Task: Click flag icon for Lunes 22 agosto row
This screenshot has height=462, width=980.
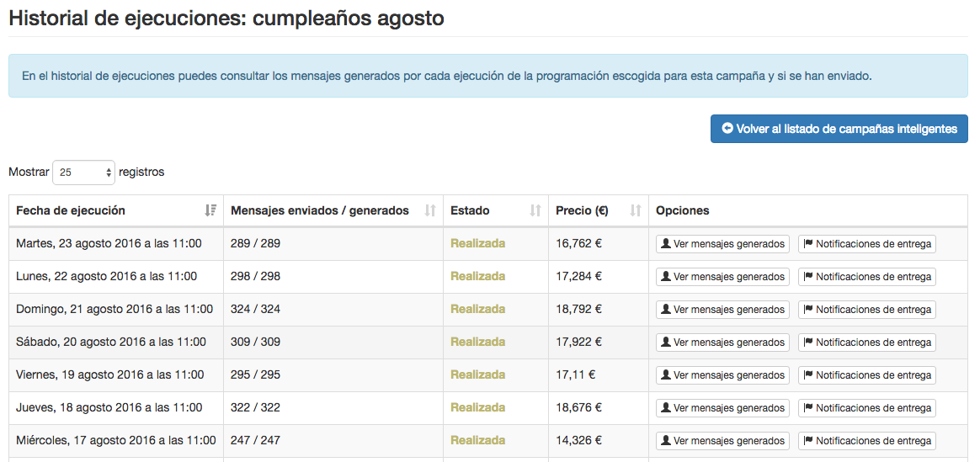Action: click(x=808, y=277)
